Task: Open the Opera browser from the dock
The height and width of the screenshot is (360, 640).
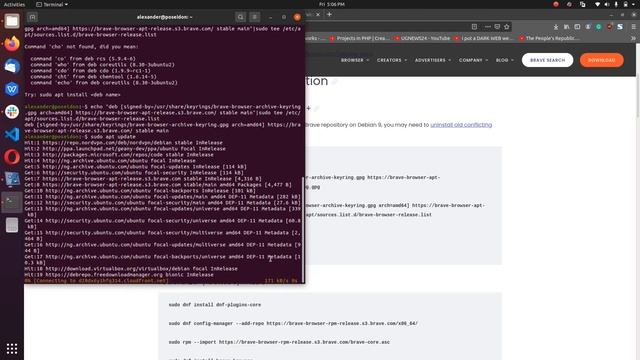Action: (12, 157)
